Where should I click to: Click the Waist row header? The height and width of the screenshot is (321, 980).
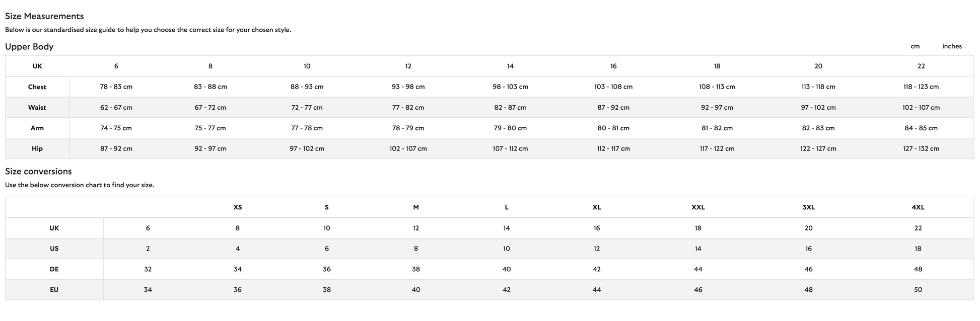point(37,108)
